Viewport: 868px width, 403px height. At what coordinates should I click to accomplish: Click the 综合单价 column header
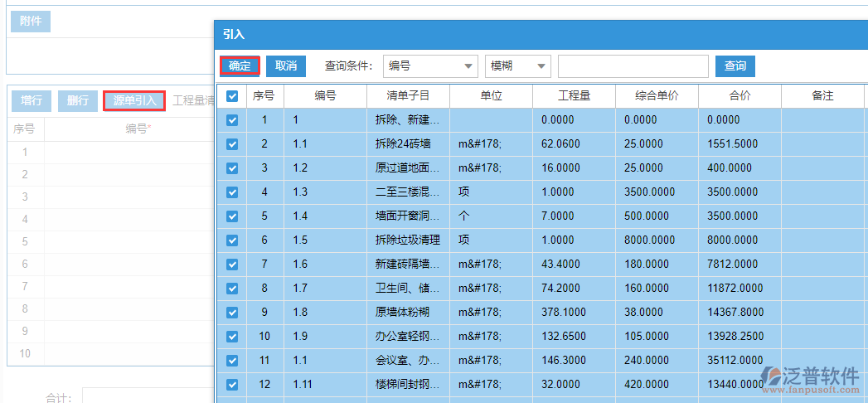pos(657,96)
